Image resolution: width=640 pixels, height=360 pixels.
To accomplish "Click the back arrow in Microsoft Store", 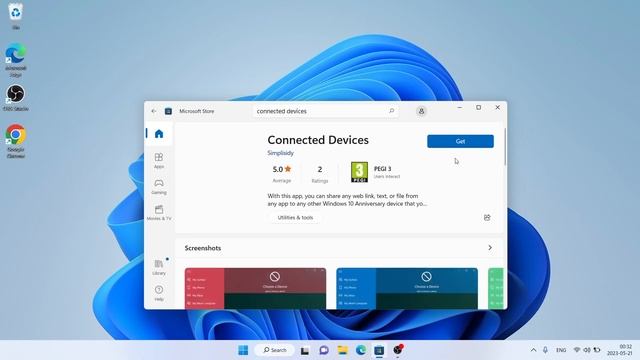I will (154, 111).
